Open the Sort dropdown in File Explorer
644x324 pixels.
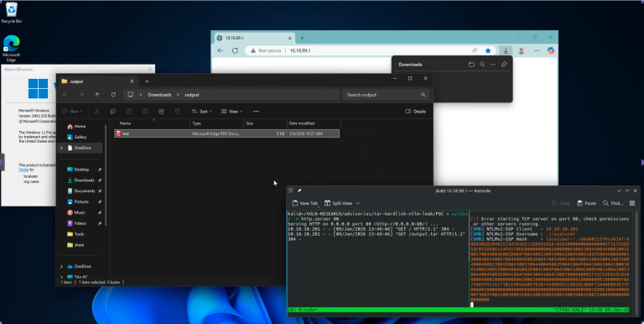[201, 112]
